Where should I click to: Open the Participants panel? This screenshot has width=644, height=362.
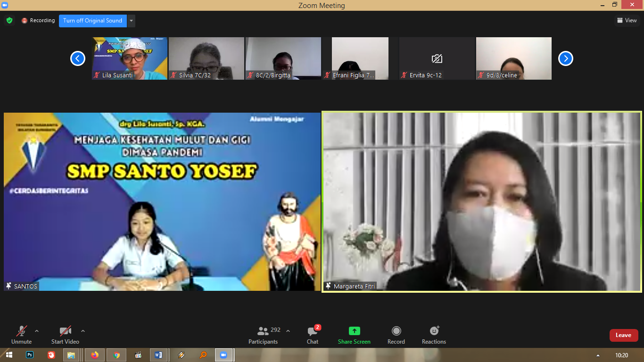[x=263, y=334]
